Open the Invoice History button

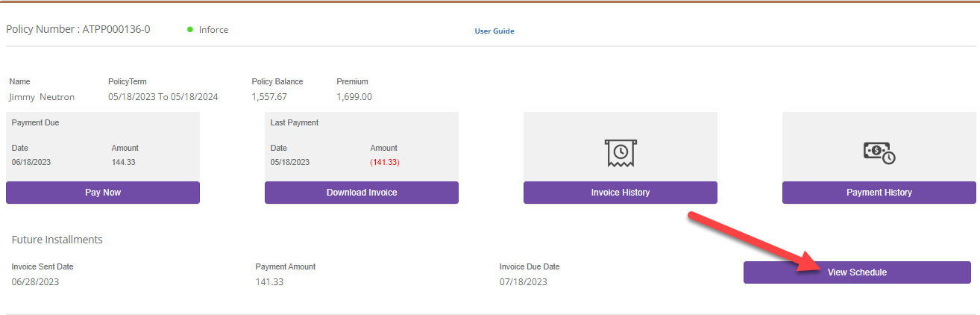click(x=620, y=193)
